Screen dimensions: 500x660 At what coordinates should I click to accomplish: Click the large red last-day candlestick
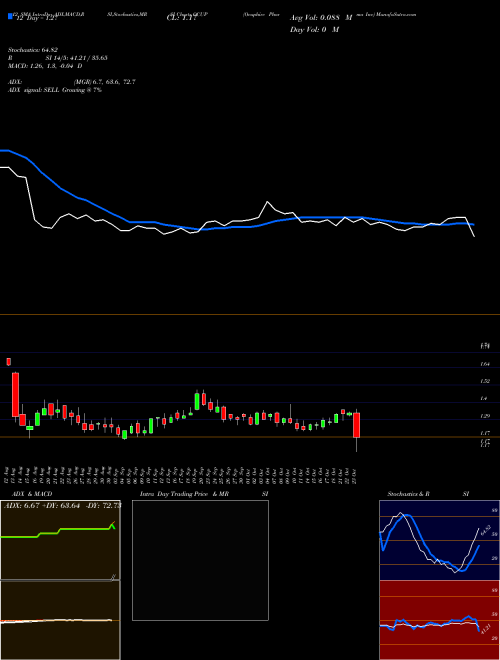pyautogui.click(x=356, y=425)
